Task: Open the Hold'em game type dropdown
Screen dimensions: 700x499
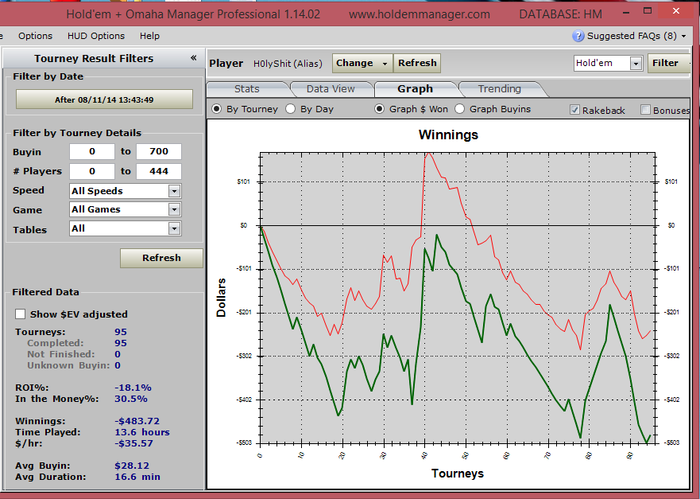Action: (x=635, y=63)
